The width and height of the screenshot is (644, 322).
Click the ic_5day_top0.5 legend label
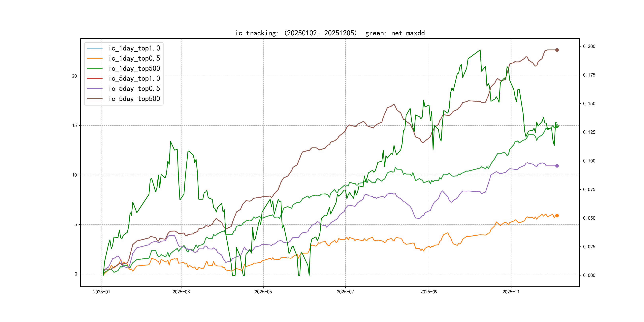click(134, 88)
